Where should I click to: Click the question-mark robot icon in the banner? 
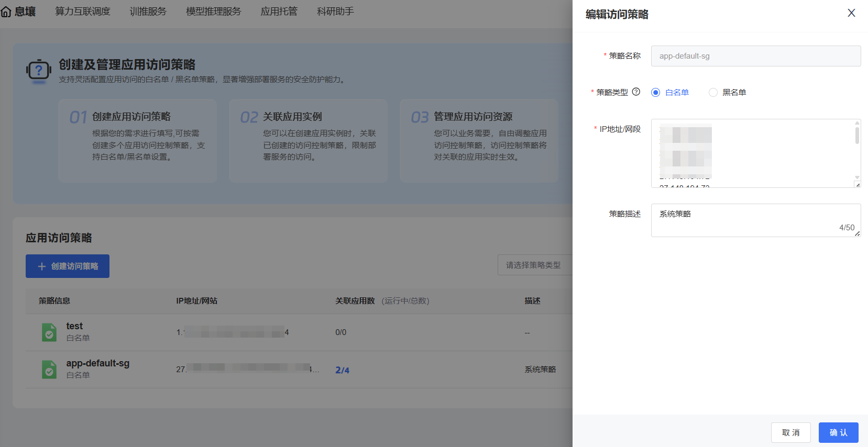pyautogui.click(x=38, y=71)
